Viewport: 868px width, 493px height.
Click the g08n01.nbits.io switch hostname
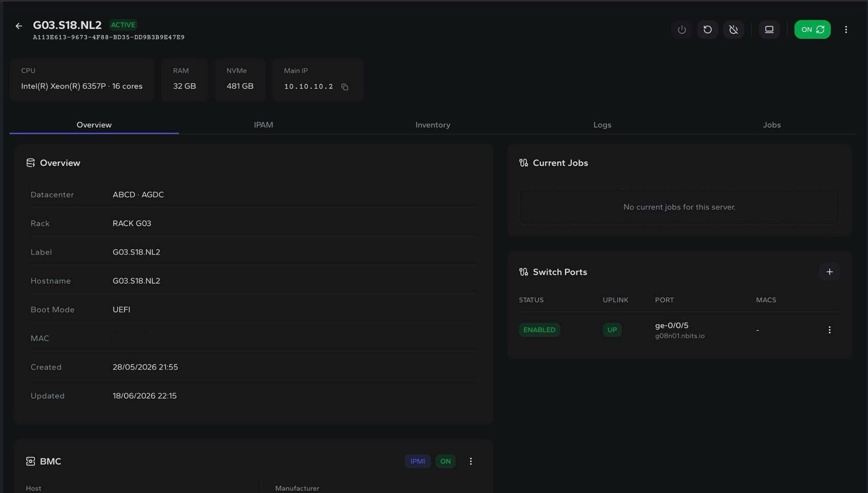[680, 336]
